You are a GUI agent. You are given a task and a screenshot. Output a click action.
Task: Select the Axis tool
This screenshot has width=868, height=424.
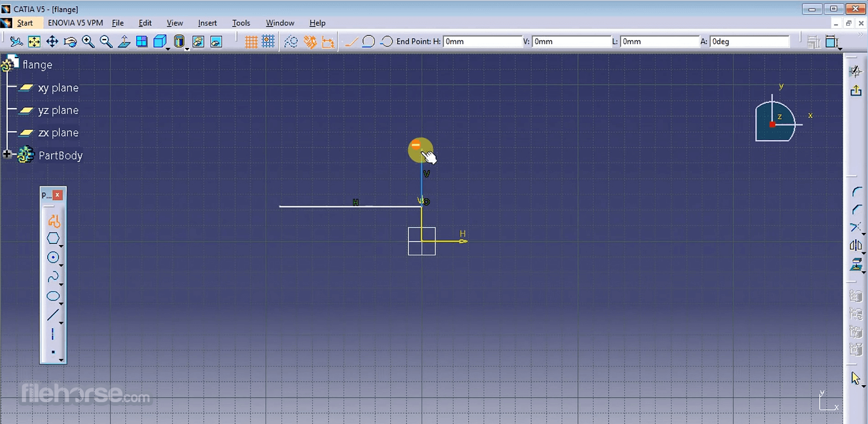coord(53,334)
